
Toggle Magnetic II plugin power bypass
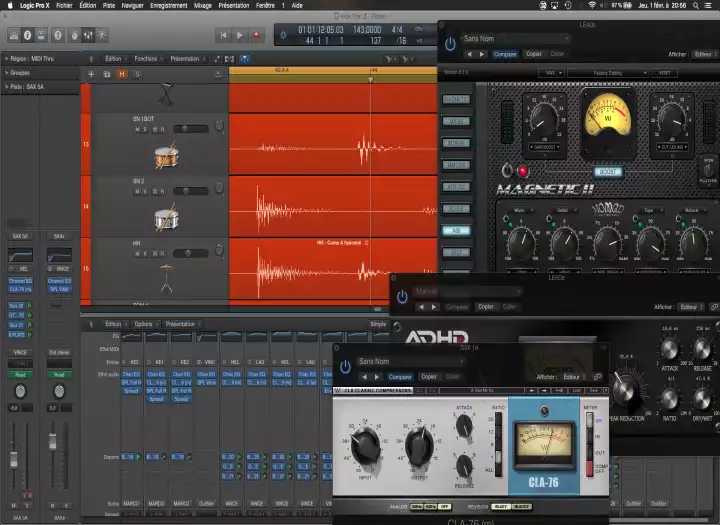pyautogui.click(x=450, y=44)
